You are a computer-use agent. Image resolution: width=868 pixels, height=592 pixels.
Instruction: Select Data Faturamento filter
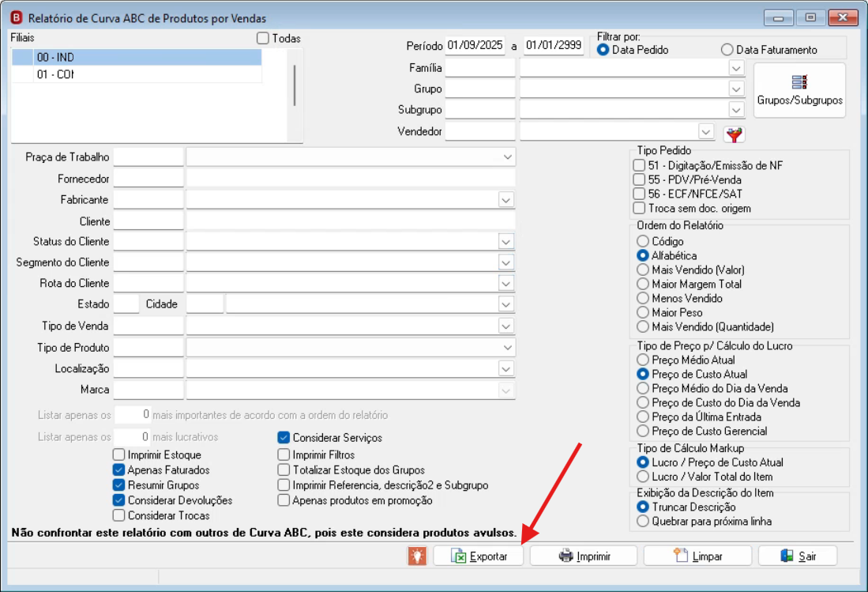(x=727, y=50)
